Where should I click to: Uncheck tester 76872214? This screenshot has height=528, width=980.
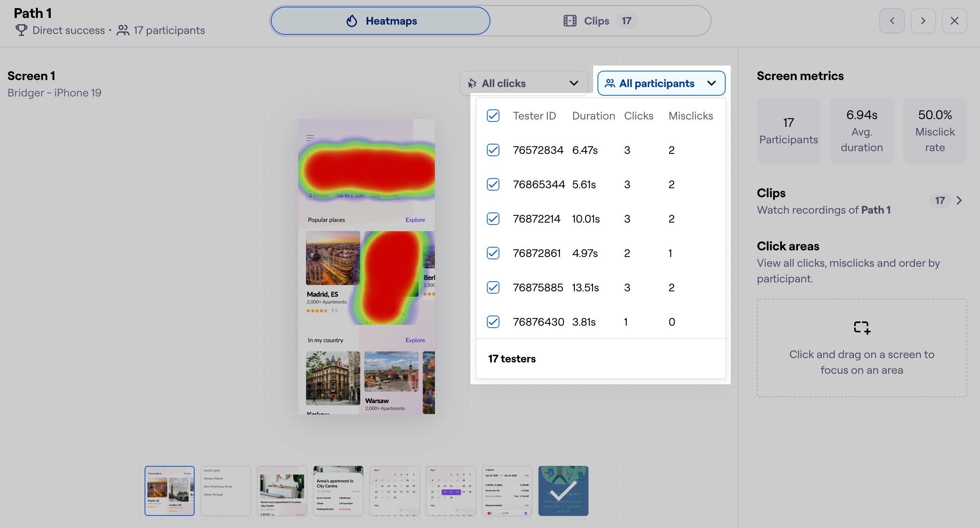(x=493, y=219)
